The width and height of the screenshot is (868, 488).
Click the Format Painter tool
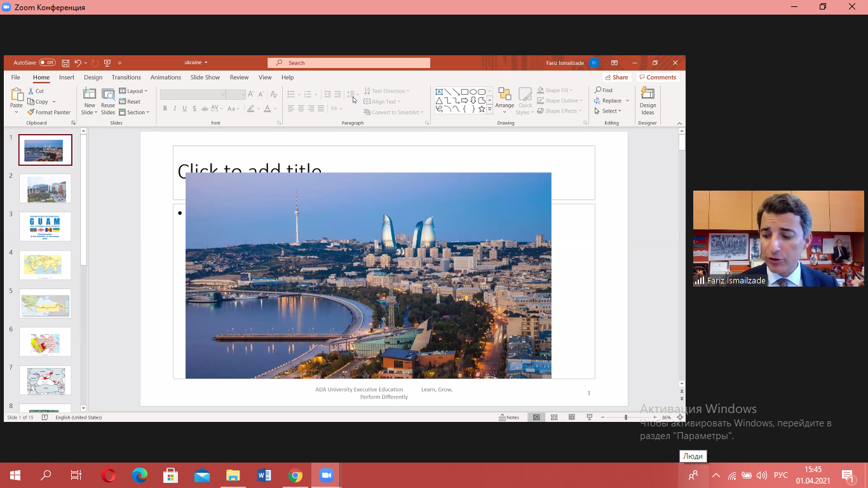coord(49,112)
